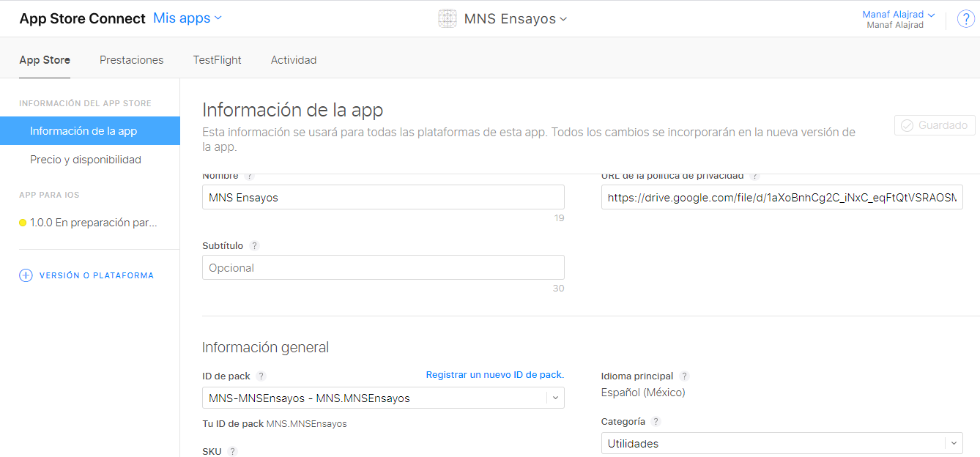Click Versión o Plataforma link
Viewport: 980px width, 457px height.
point(97,275)
